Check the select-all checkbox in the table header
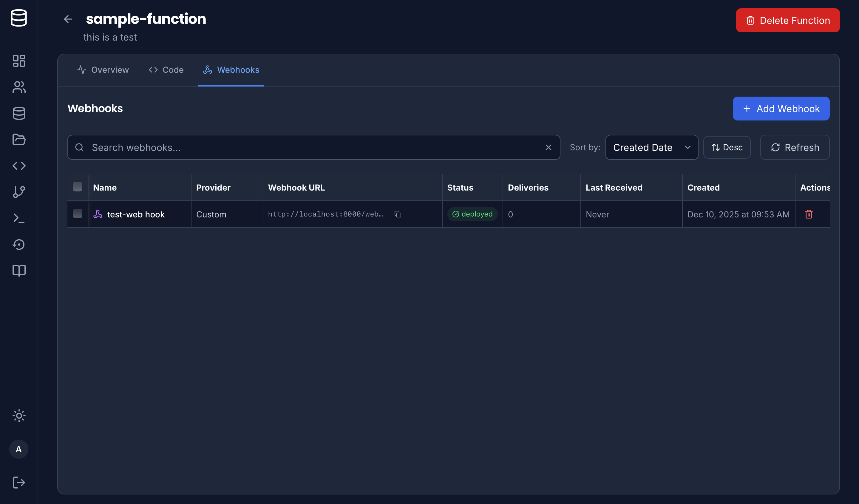Image resolution: width=859 pixels, height=504 pixels. 77,187
